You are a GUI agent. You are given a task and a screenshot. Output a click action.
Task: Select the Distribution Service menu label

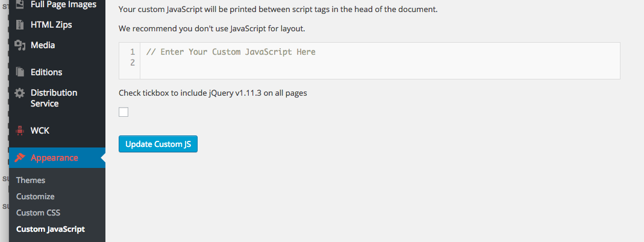[54, 98]
